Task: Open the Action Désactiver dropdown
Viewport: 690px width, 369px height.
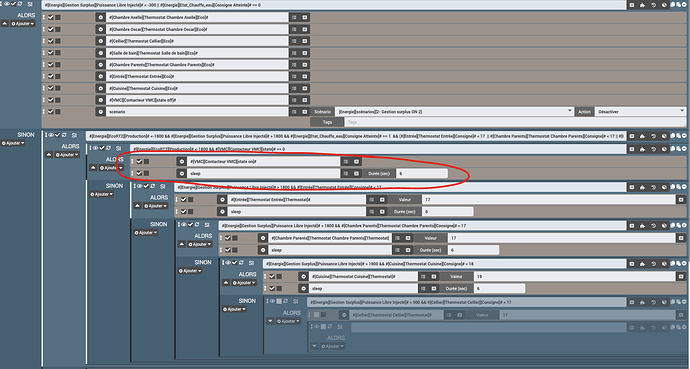Action: click(640, 112)
